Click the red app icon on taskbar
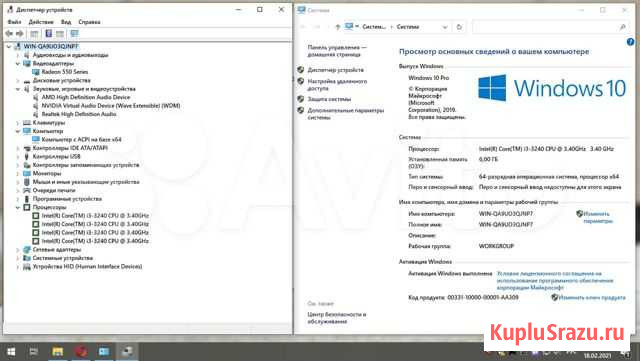This screenshot has height=361, width=640. 81,352
